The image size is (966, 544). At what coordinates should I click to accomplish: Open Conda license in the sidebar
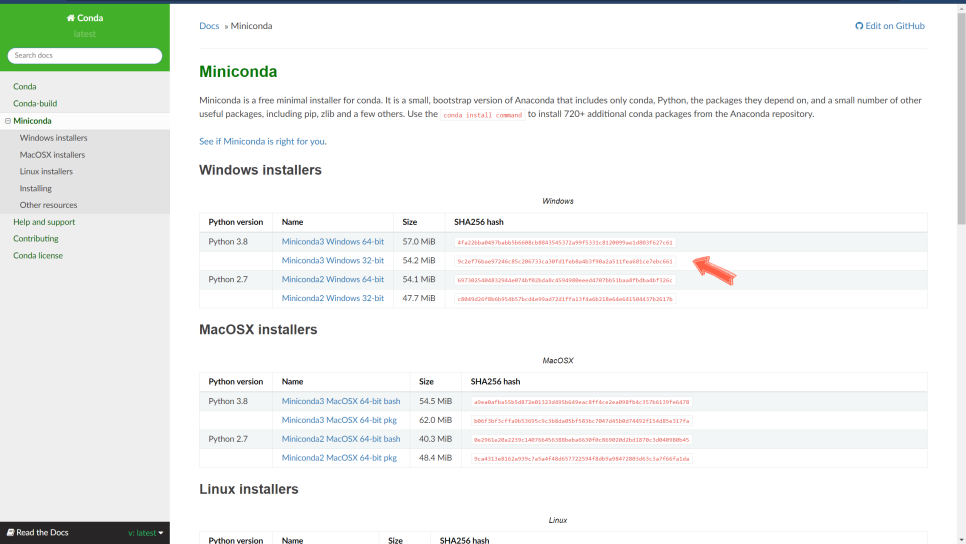coord(38,256)
